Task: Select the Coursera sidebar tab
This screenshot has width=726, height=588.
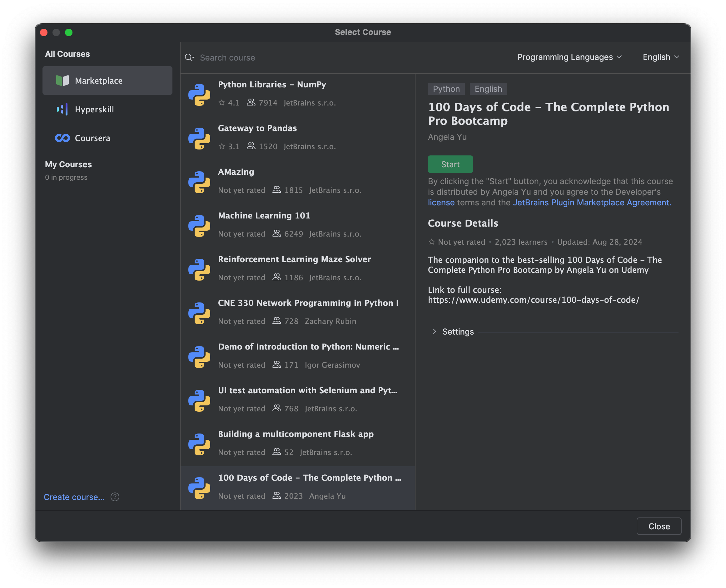Action: pos(92,138)
